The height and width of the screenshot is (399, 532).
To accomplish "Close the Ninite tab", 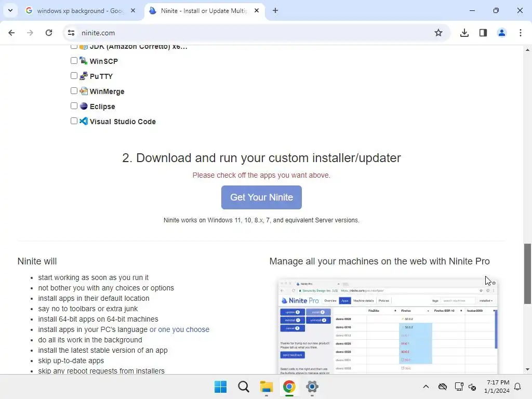I will [x=257, y=10].
